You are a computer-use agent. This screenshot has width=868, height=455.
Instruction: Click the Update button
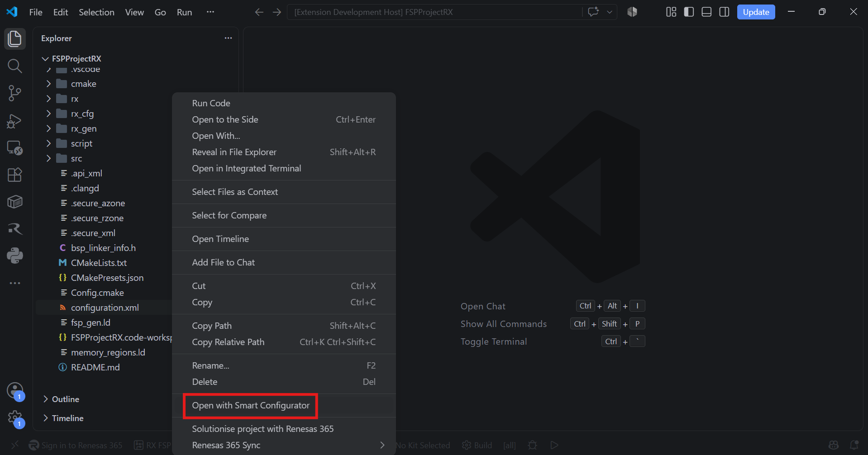coord(756,12)
